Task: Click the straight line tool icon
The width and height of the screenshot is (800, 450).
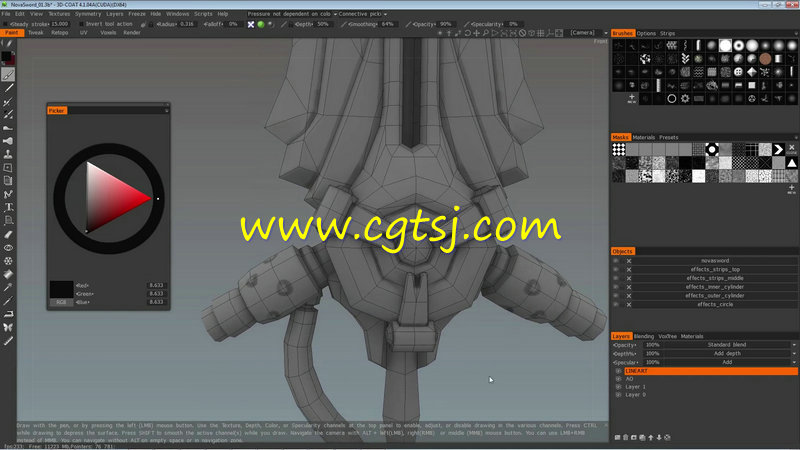Action: tap(9, 88)
